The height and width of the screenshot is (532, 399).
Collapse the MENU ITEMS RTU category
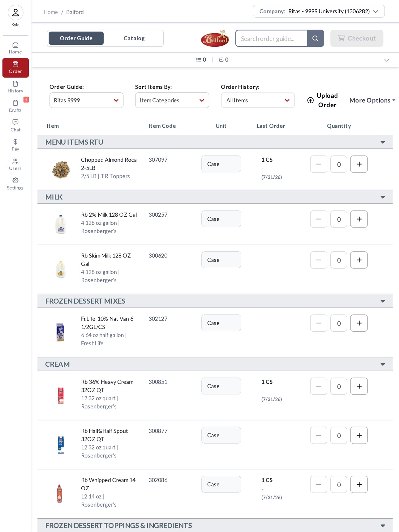click(383, 143)
